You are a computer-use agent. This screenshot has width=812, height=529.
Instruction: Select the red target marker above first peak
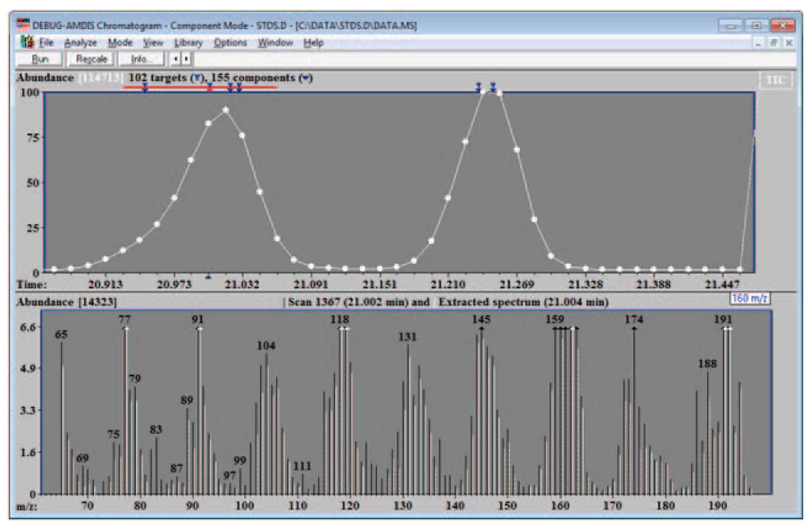tap(210, 87)
